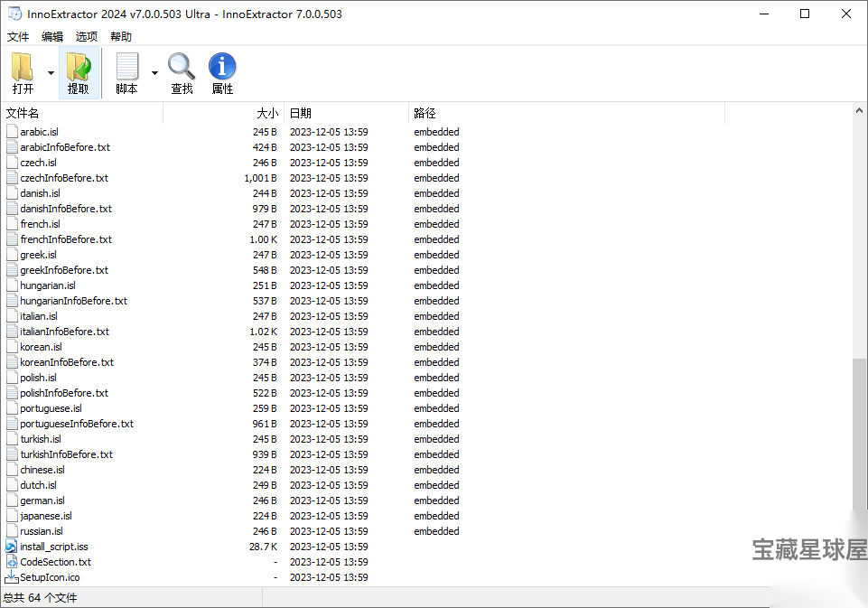Sort by the 日期 column header
The image size is (868, 608).
347,113
